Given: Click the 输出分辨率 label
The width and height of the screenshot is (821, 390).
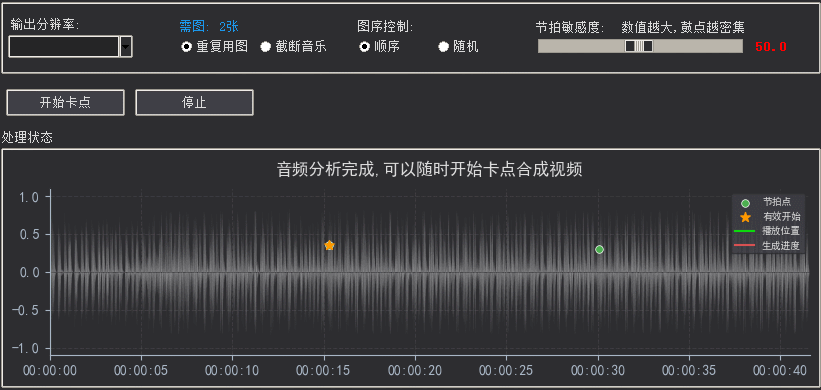Looking at the screenshot, I should click(44, 25).
